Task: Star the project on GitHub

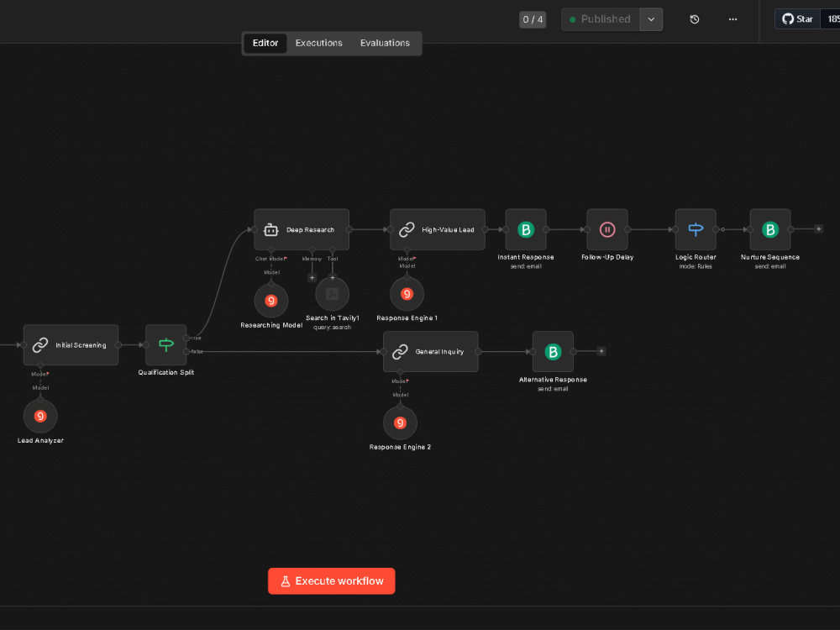Action: pyautogui.click(x=797, y=19)
